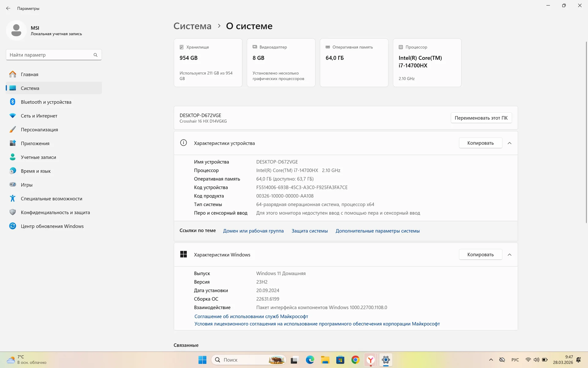The width and height of the screenshot is (588, 368).
Task: Click the Storage card icon
Action: [182, 47]
